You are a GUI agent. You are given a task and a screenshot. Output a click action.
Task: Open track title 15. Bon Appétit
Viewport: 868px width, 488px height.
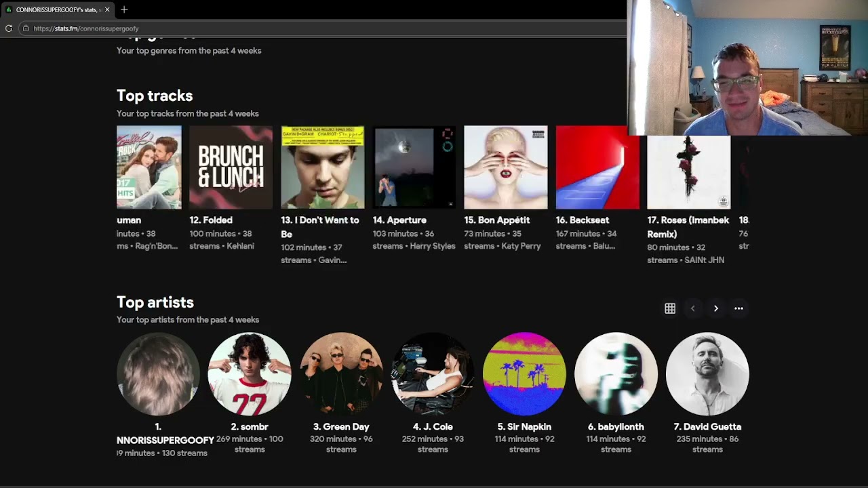tap(496, 220)
